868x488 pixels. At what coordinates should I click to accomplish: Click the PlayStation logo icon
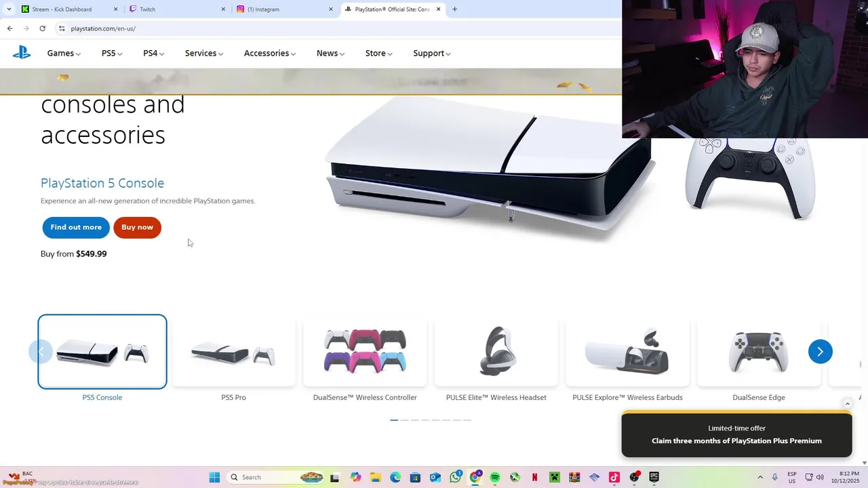(22, 53)
